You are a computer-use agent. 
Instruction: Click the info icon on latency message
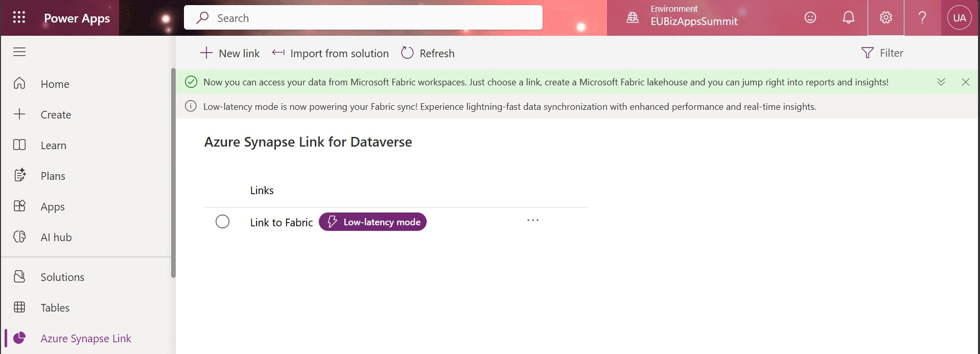[x=191, y=106]
